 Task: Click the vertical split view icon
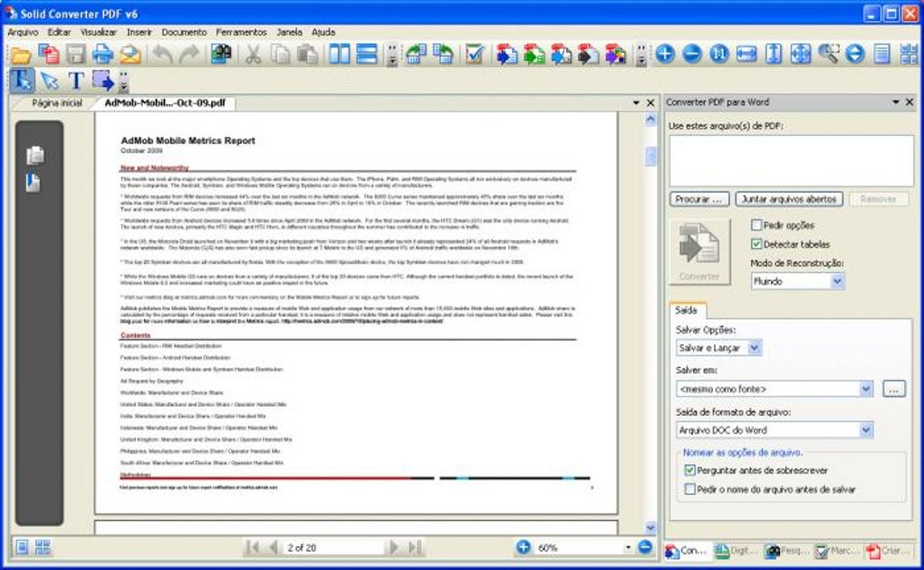340,54
